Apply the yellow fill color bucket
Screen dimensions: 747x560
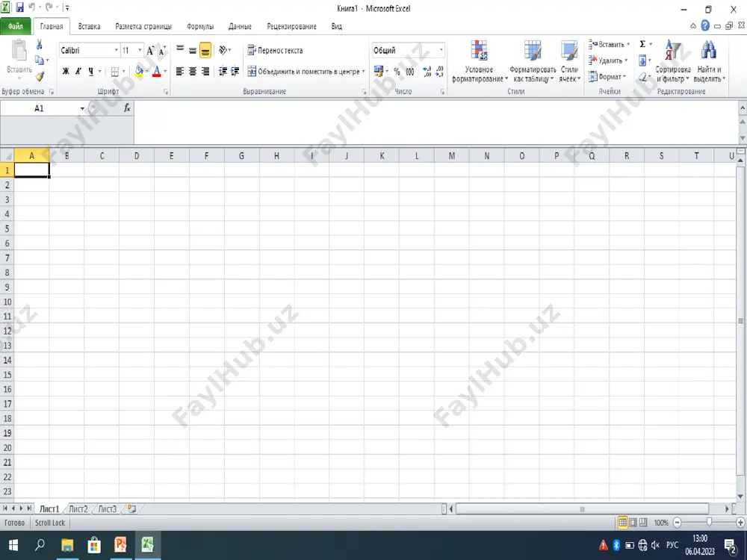(139, 72)
